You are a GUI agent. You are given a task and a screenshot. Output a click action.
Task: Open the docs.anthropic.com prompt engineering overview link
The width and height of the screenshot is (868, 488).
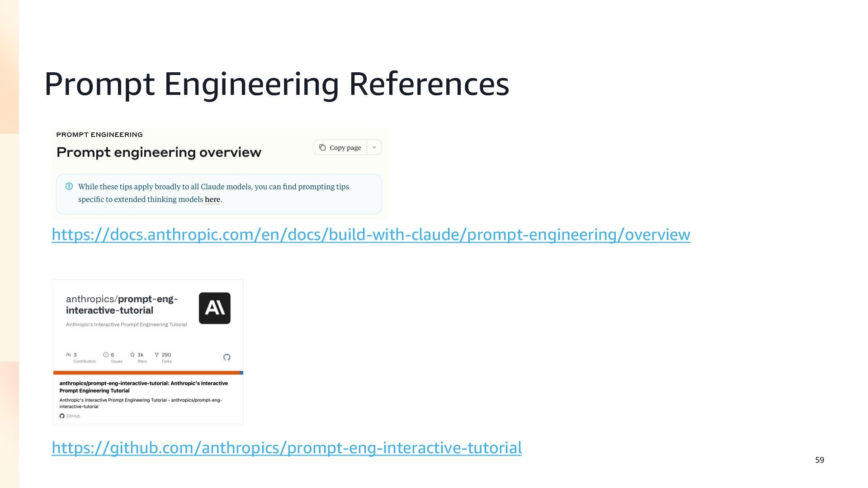tap(371, 235)
